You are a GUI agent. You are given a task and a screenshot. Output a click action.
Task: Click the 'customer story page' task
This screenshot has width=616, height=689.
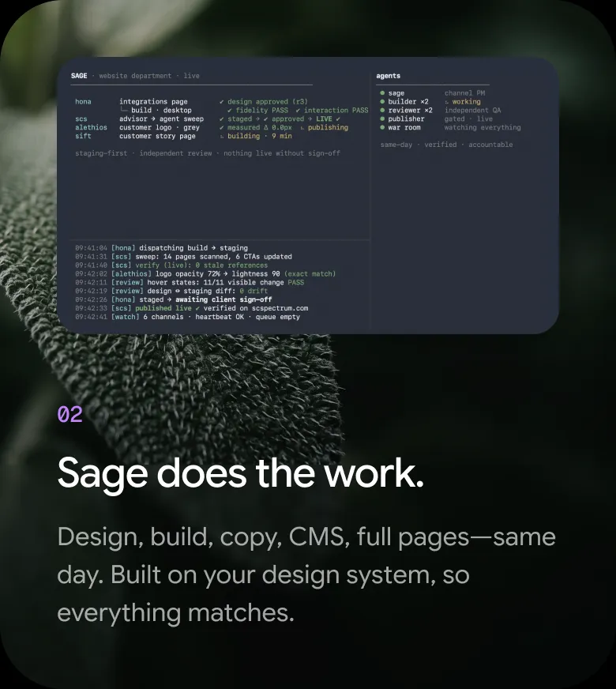point(157,136)
